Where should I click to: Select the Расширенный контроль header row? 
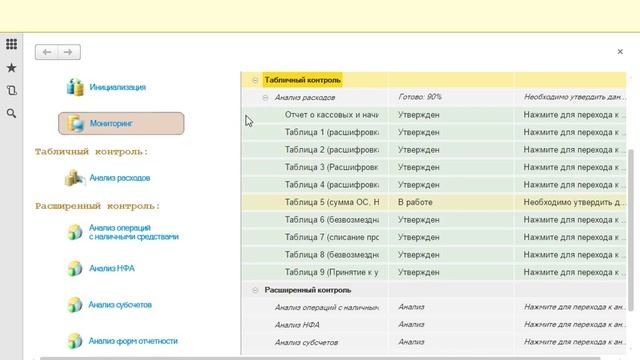click(433, 290)
